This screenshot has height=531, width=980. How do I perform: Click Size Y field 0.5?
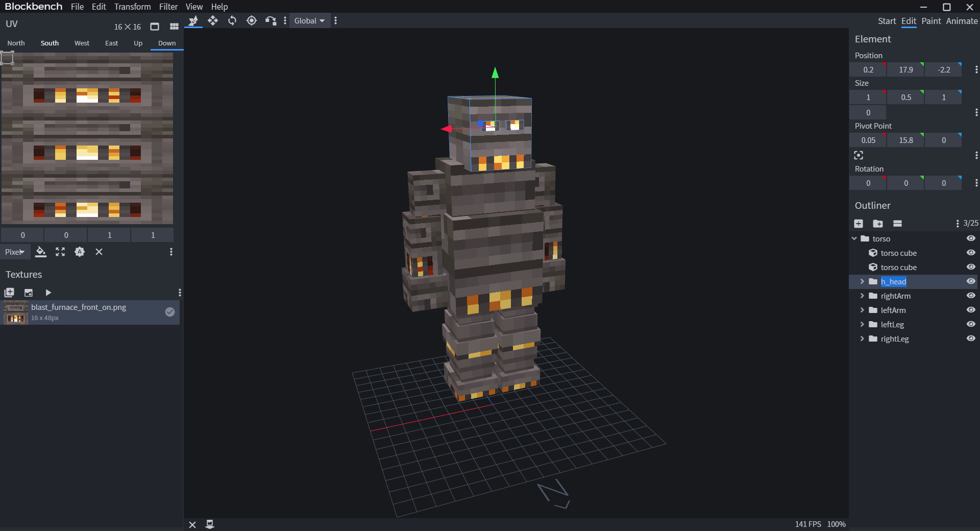pos(905,97)
